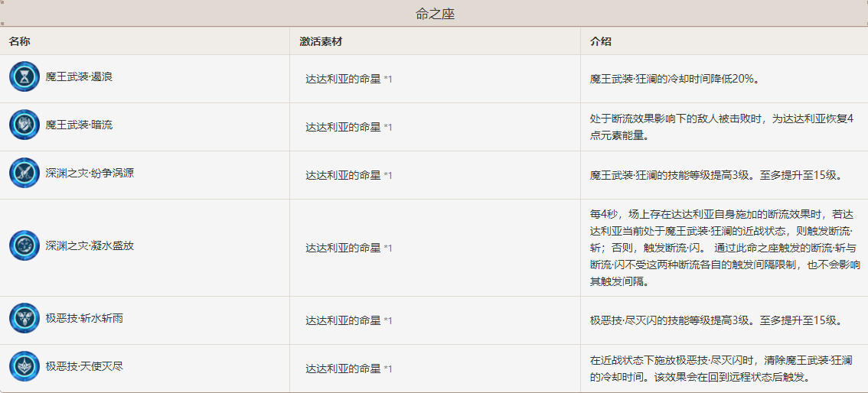Open 达达利亚的命星 link in 纷争涡源 row
The image size is (868, 393).
343,175
